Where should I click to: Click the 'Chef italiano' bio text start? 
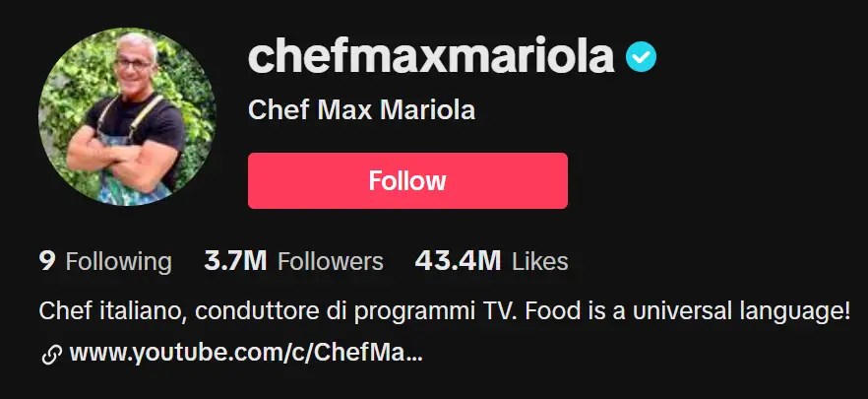click(108, 311)
